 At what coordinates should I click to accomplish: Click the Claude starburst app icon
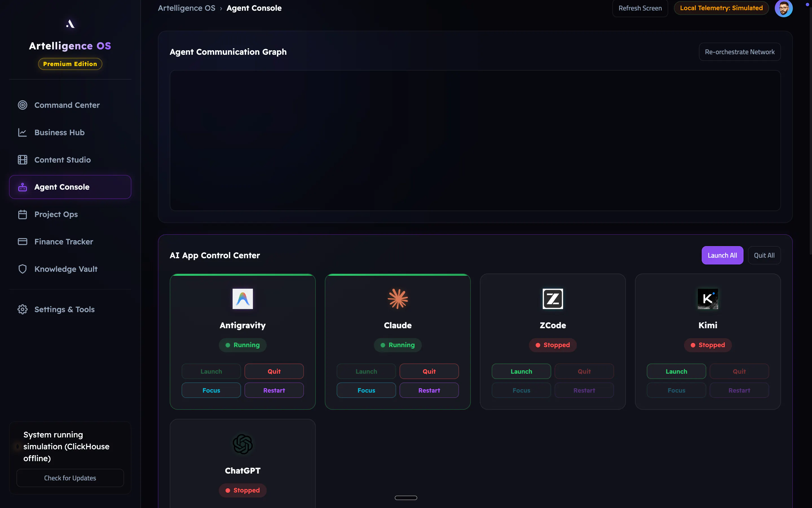[x=398, y=299]
